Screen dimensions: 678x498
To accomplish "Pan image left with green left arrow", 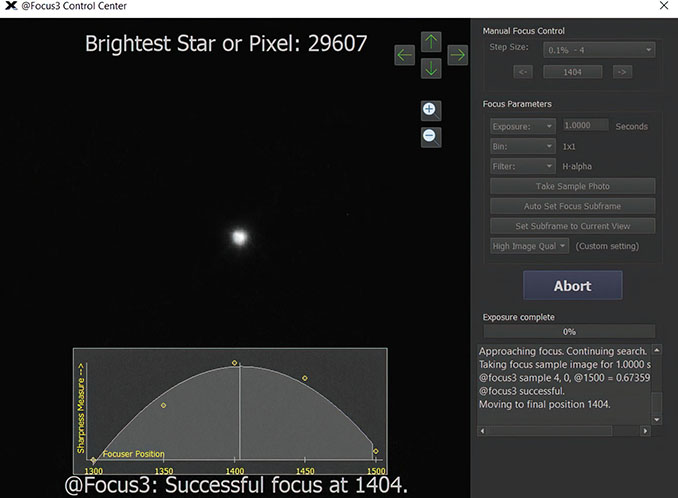I will 405,55.
